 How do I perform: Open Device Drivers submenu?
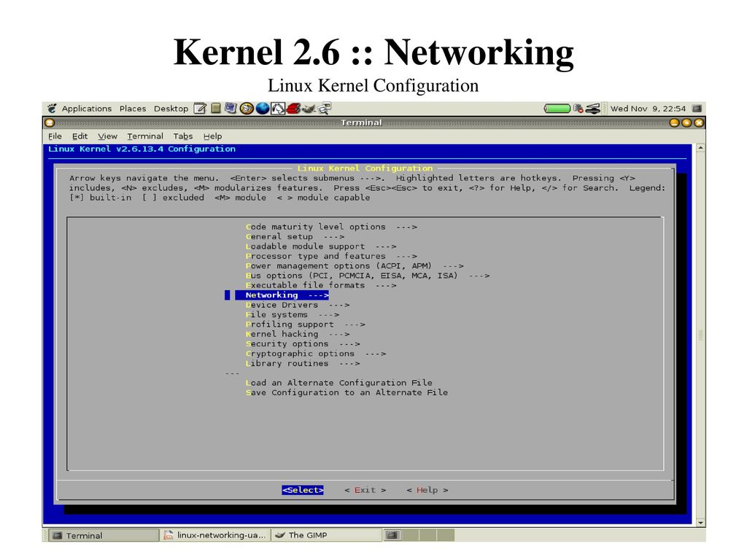click(x=298, y=306)
